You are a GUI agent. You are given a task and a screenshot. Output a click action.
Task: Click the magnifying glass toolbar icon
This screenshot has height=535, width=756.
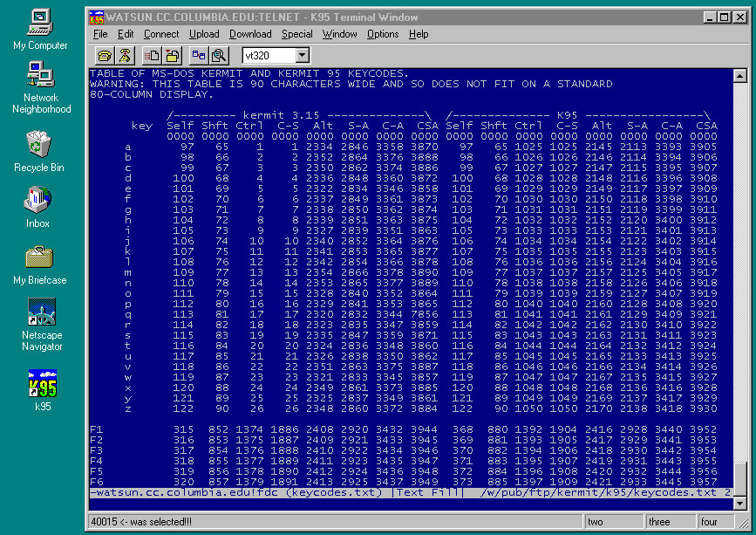tap(218, 56)
